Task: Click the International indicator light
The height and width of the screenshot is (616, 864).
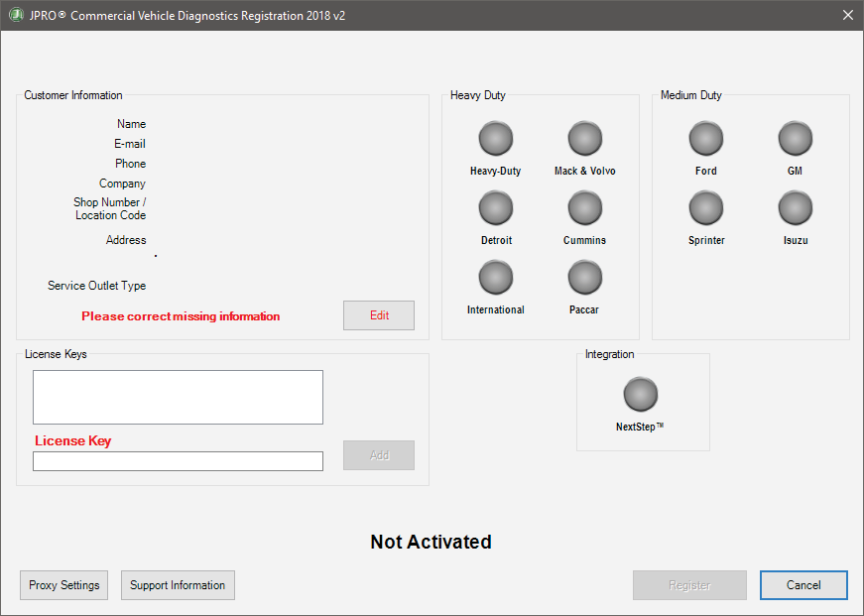Action: (496, 277)
